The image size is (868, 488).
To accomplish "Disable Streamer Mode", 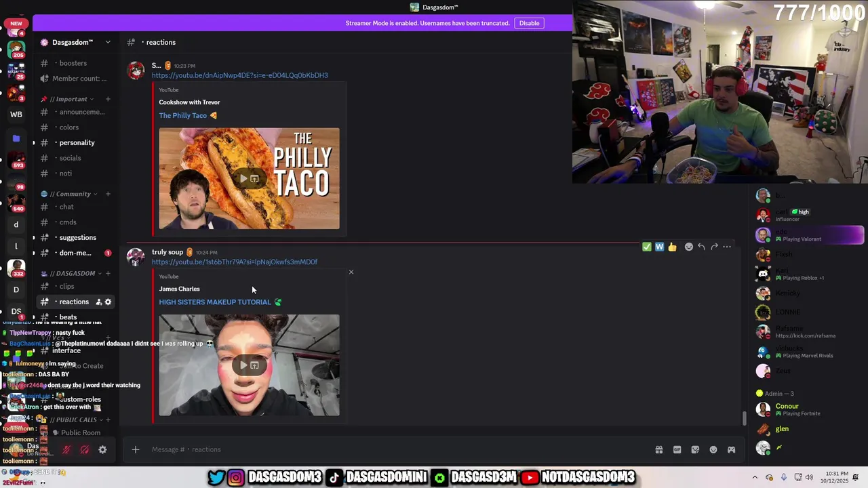I will 529,23.
